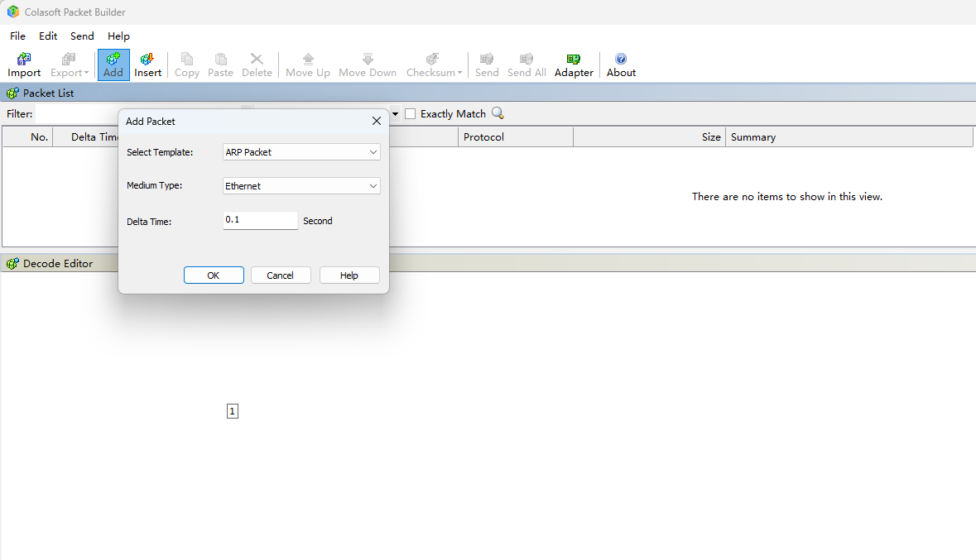Click the Packet List panel cube icon
The width and height of the screenshot is (976, 560).
[x=12, y=92]
